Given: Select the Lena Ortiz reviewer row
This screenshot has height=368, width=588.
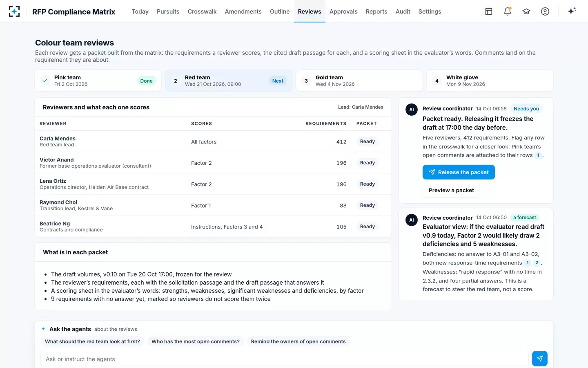Looking at the screenshot, I should (x=213, y=184).
